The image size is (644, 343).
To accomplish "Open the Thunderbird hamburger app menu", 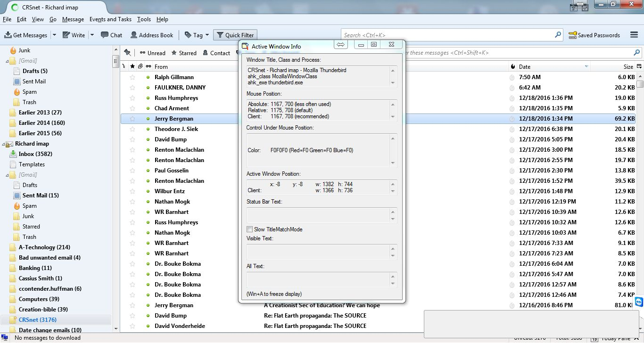I will pos(634,35).
